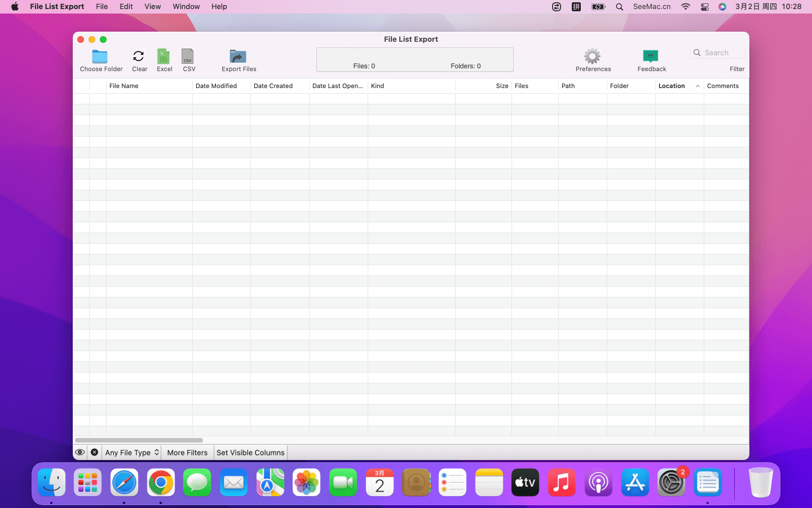Click the circled X clear-filter icon

[x=95, y=452]
